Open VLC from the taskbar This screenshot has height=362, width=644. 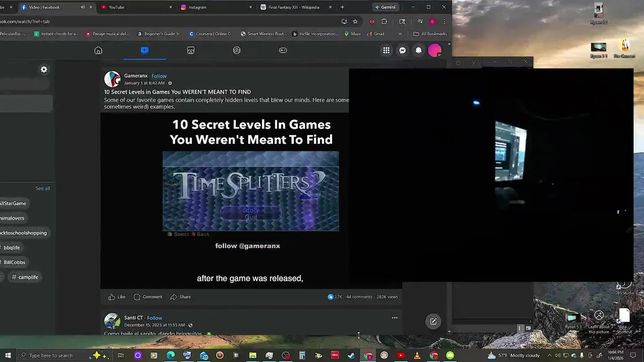click(417, 355)
